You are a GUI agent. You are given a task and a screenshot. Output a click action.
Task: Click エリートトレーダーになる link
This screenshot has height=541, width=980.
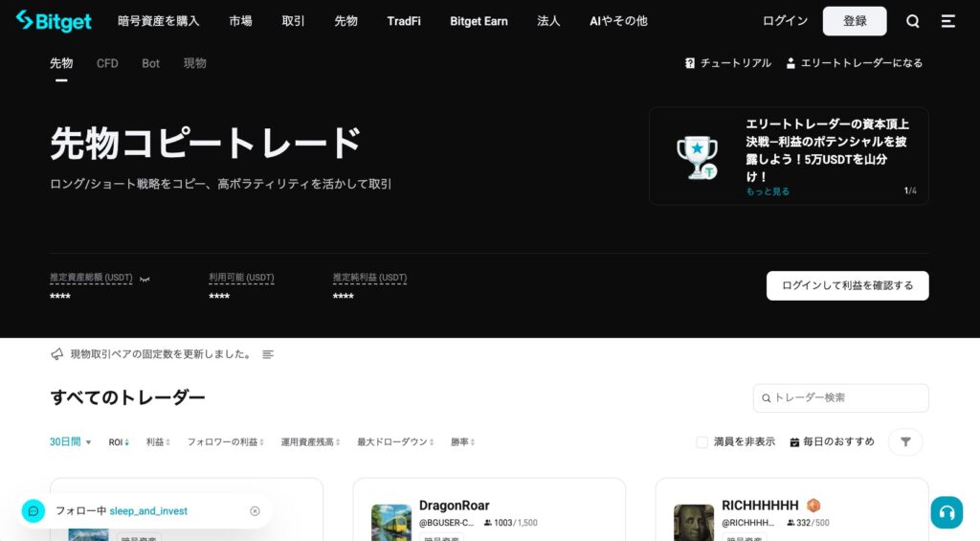coord(854,63)
